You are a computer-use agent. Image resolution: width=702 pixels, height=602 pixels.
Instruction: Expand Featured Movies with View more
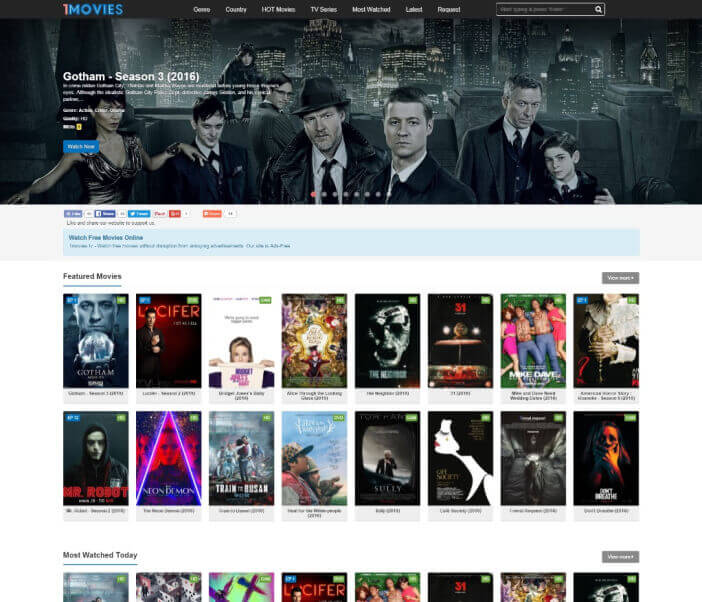620,278
